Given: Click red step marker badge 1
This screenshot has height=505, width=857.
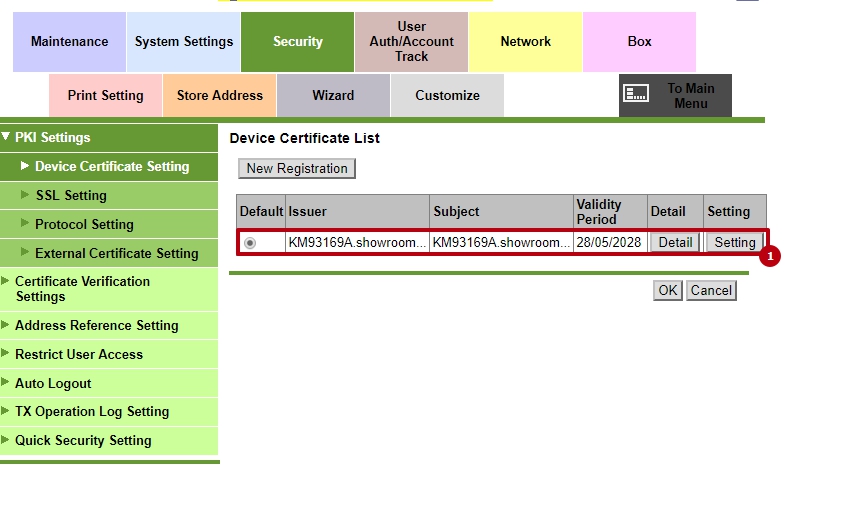Looking at the screenshot, I should [x=770, y=256].
